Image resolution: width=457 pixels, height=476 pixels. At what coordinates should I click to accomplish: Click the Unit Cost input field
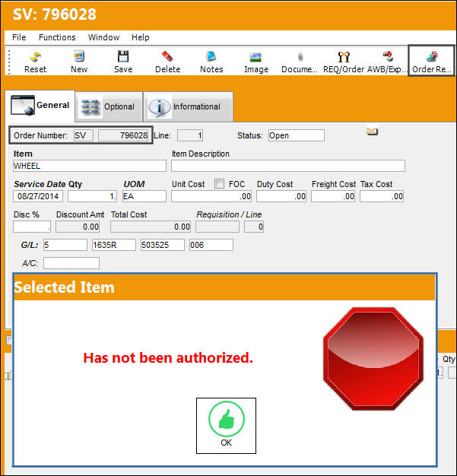[x=211, y=196]
